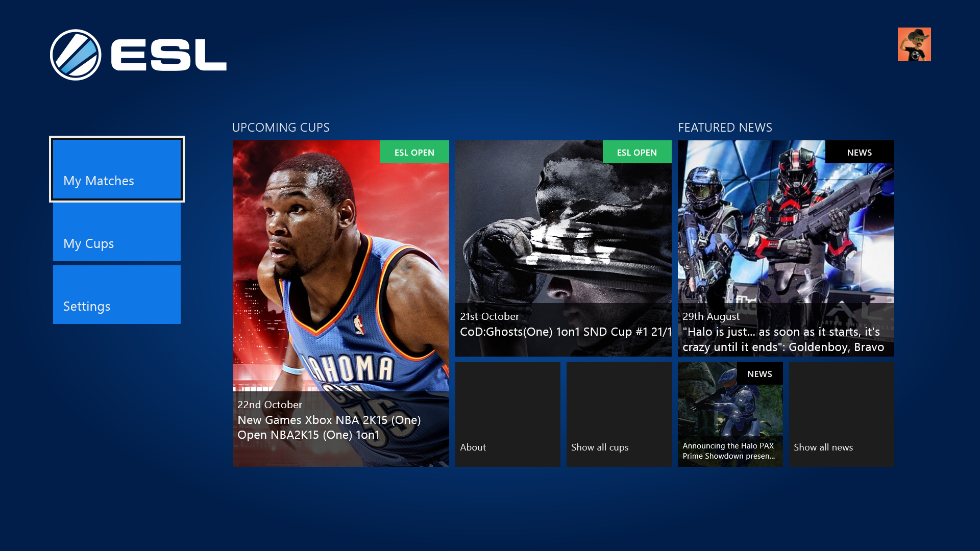Click Show all news tile
The image size is (980, 551).
pyautogui.click(x=841, y=414)
